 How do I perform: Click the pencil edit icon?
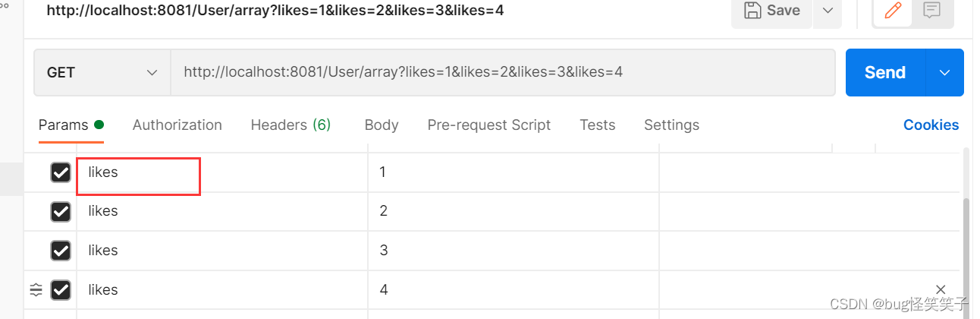(x=894, y=11)
